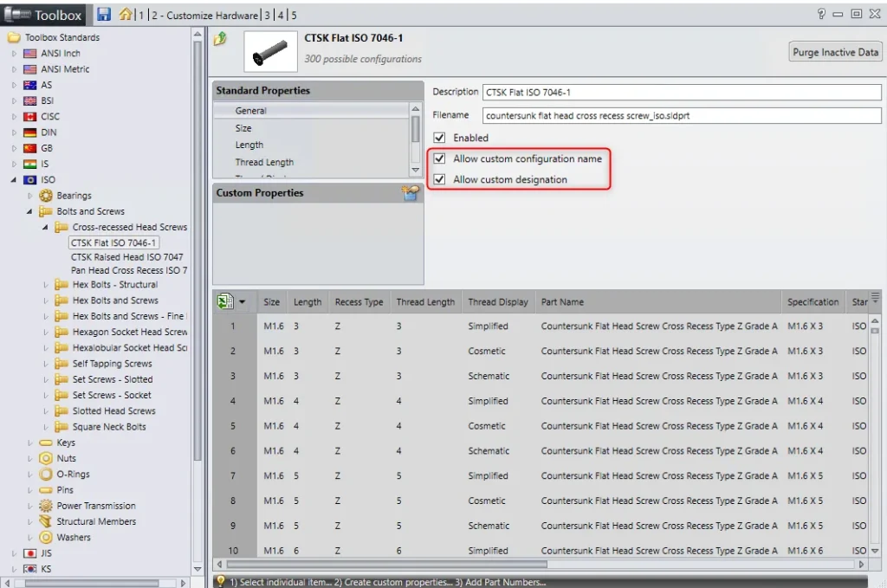Go to Toolbox Home via house icon

tap(126, 14)
